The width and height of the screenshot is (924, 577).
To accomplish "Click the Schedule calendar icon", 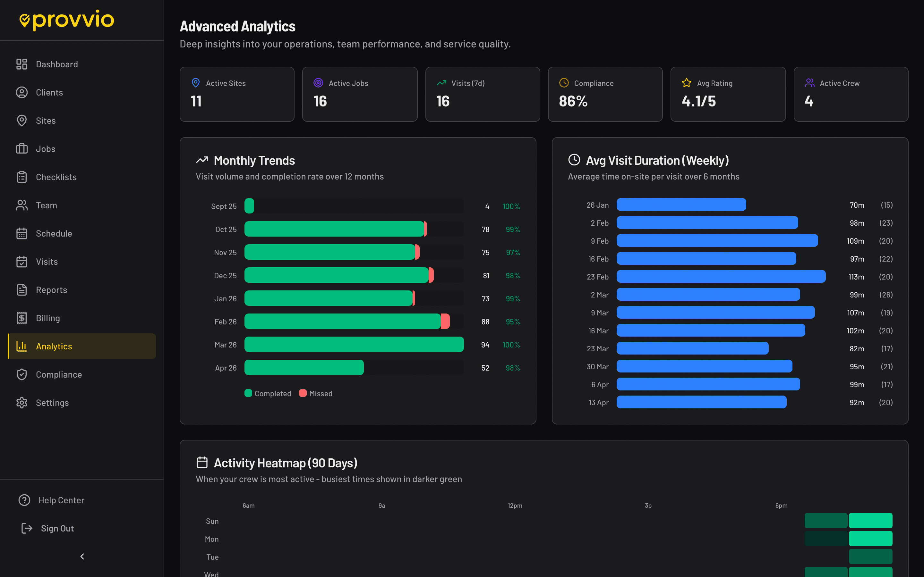I will tap(22, 233).
